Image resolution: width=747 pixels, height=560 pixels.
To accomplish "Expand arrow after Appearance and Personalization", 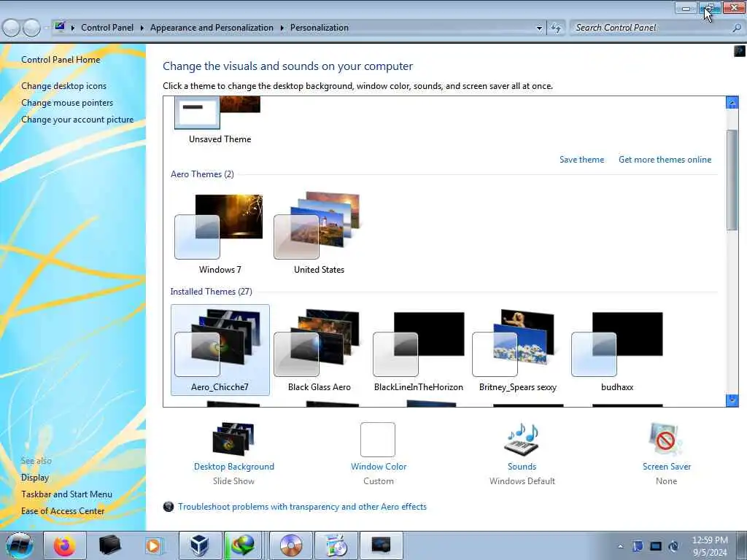I will [282, 28].
